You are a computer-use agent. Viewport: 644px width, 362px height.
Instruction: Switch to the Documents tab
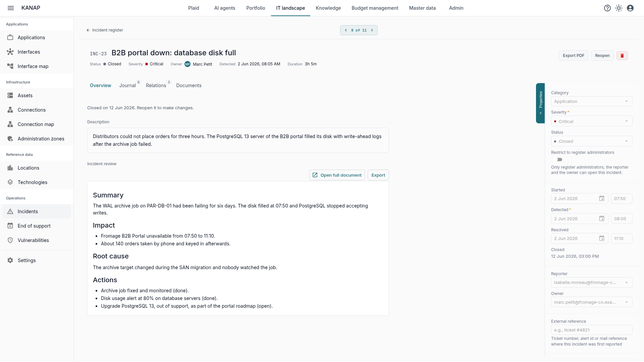(189, 85)
